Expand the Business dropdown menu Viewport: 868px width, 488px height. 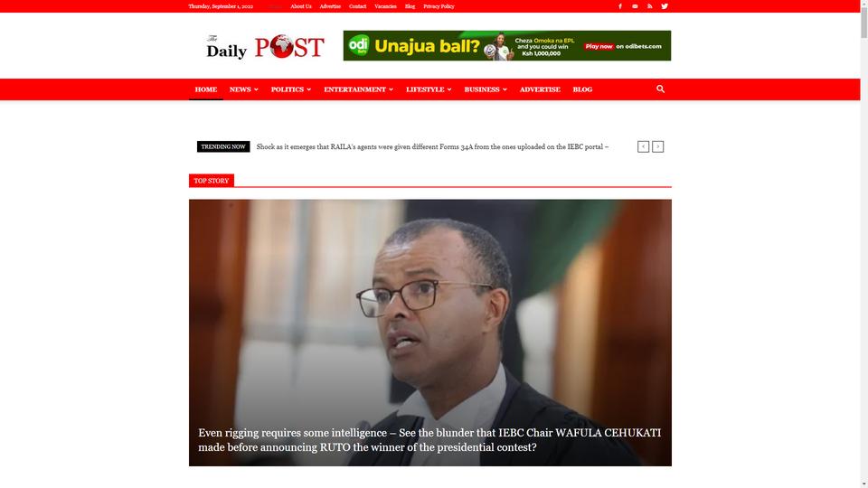point(486,89)
